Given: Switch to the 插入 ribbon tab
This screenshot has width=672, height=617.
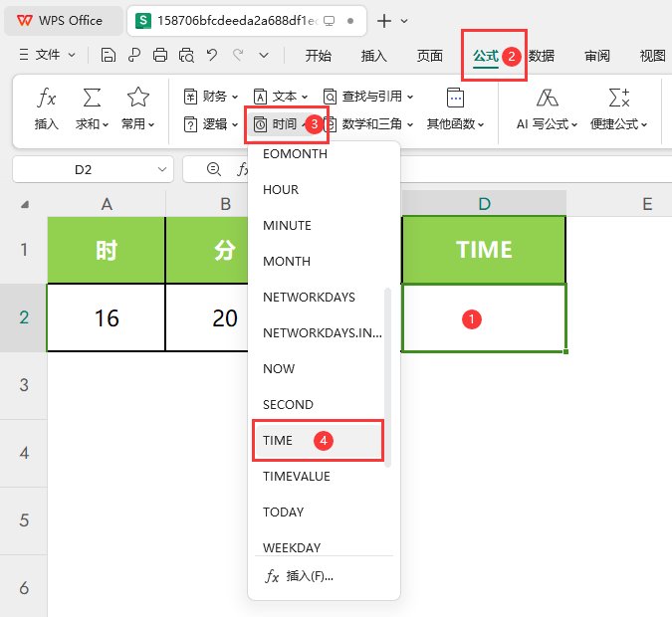Looking at the screenshot, I should [373, 56].
